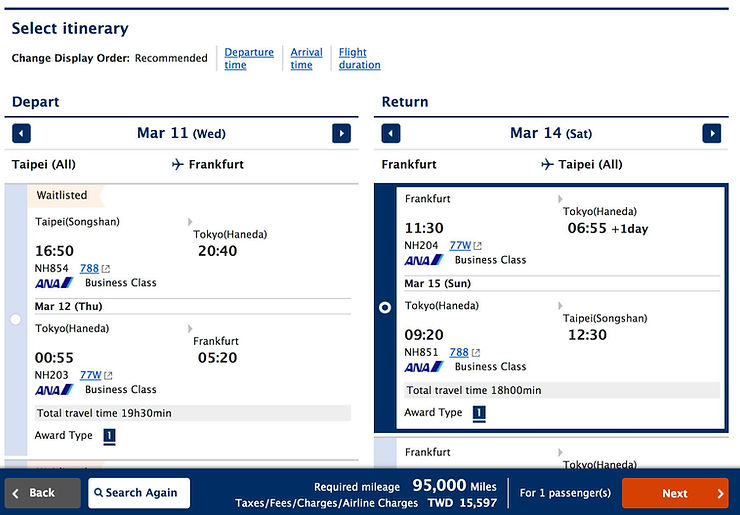Open Award Type 1 info in Depart panel
The image size is (740, 515).
pos(109,436)
